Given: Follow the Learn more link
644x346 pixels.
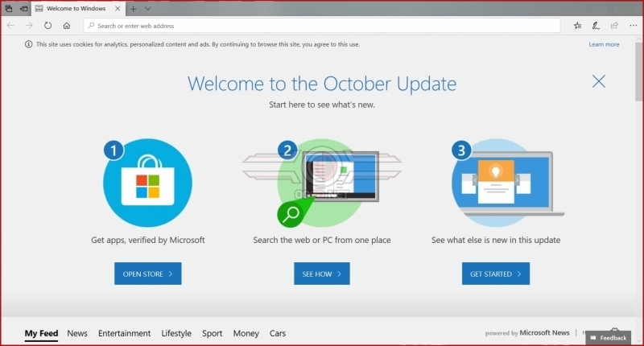Looking at the screenshot, I should tap(604, 44).
